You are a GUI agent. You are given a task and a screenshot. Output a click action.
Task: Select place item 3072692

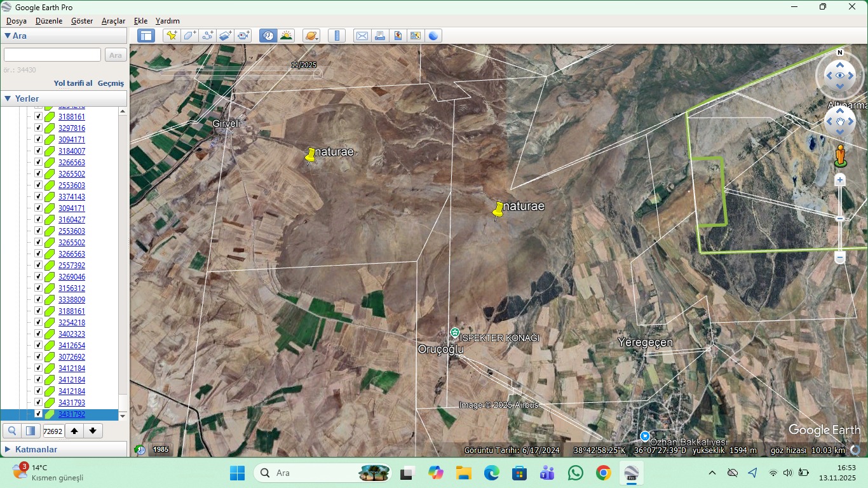pos(72,357)
